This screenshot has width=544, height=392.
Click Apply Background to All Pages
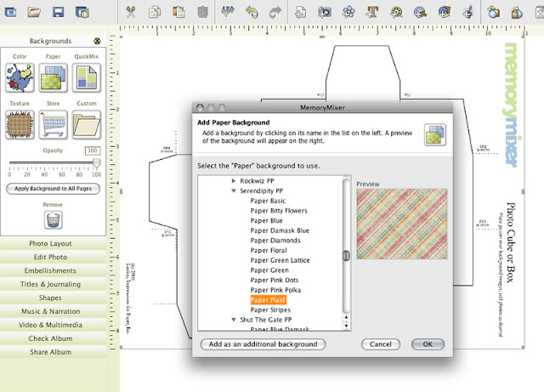pos(53,189)
